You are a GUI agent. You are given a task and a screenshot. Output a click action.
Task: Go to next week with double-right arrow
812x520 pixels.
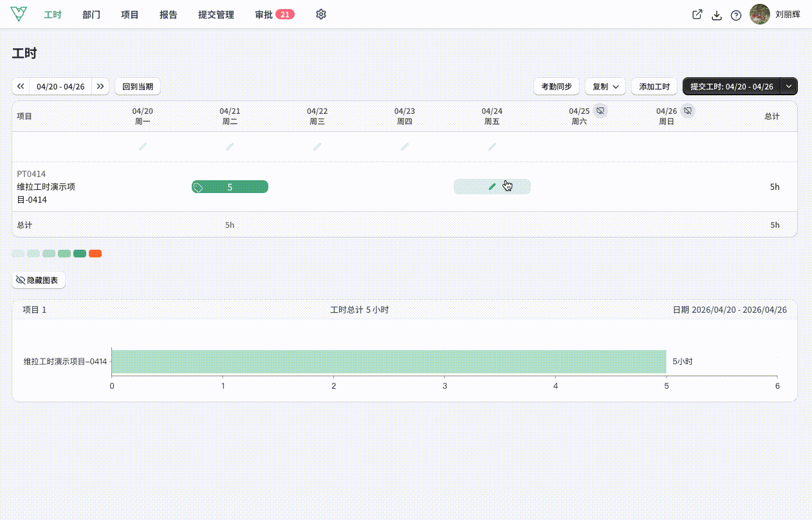[100, 86]
